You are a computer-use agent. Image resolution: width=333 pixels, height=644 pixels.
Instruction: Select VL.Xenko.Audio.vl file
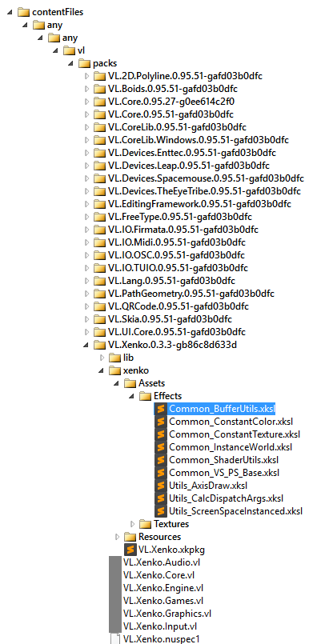(x=162, y=562)
